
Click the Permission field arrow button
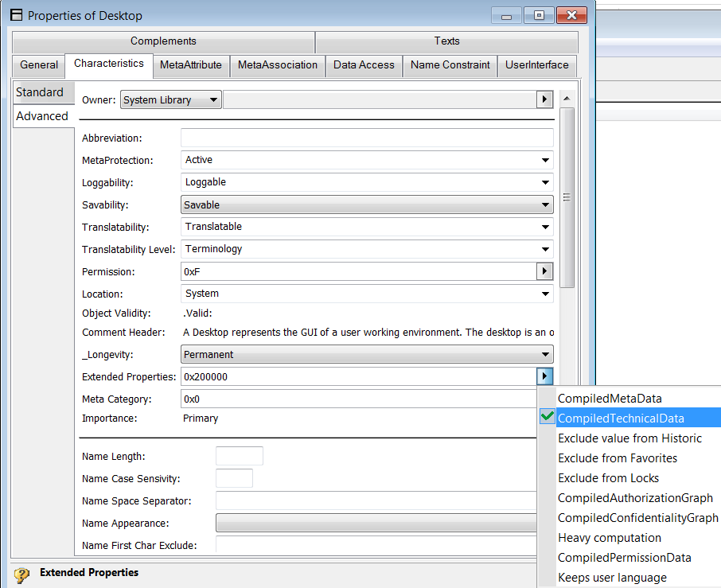(x=544, y=271)
